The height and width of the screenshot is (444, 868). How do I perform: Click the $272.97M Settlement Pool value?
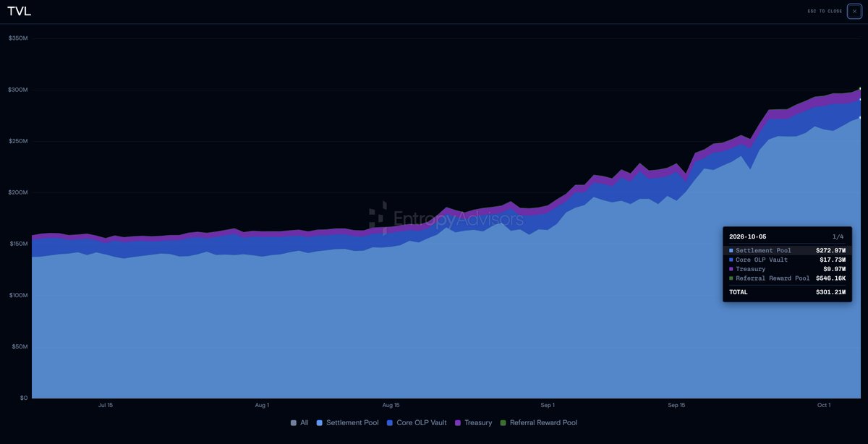tap(830, 250)
